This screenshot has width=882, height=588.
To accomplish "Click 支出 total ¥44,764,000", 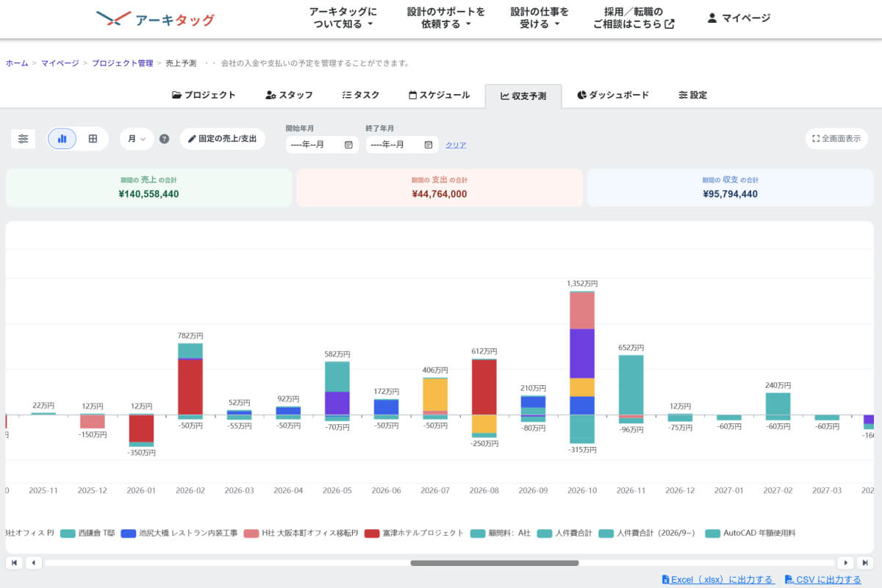I will click(440, 194).
